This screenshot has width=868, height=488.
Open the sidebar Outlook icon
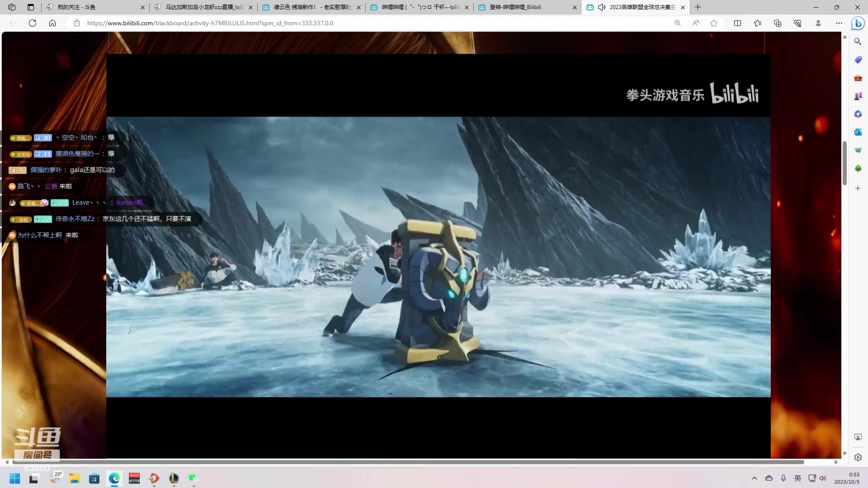(858, 132)
